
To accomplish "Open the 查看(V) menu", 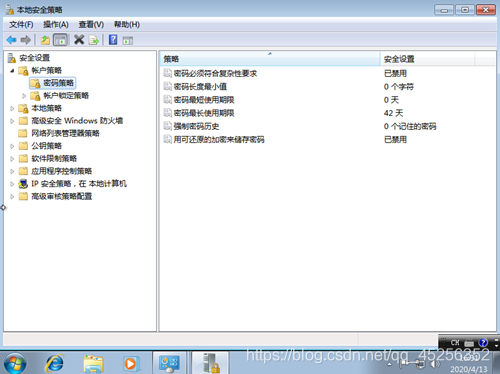I will click(x=91, y=25).
